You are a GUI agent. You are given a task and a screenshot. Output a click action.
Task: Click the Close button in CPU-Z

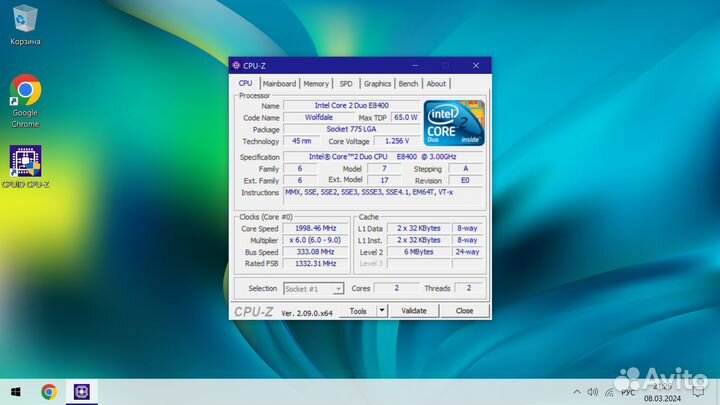coord(464,311)
